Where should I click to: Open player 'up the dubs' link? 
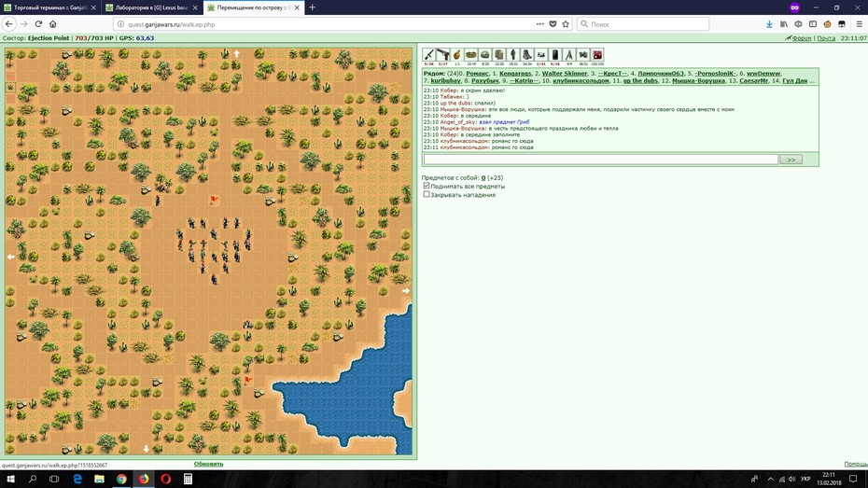pos(640,81)
